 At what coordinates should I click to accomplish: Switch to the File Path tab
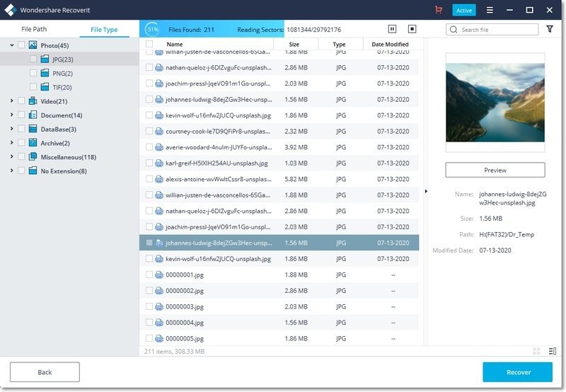coord(34,30)
